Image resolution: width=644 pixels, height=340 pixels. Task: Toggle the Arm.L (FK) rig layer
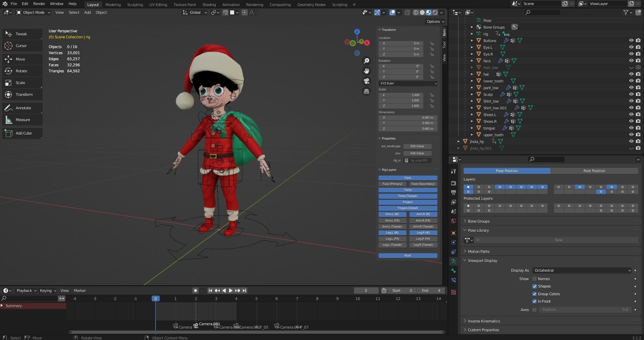click(x=392, y=221)
